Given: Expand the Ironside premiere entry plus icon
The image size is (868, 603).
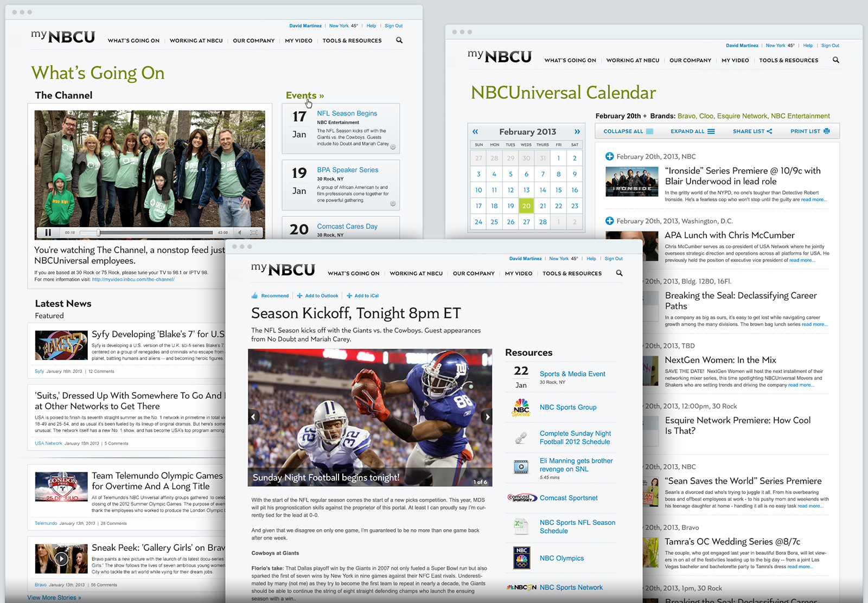Looking at the screenshot, I should tap(609, 157).
